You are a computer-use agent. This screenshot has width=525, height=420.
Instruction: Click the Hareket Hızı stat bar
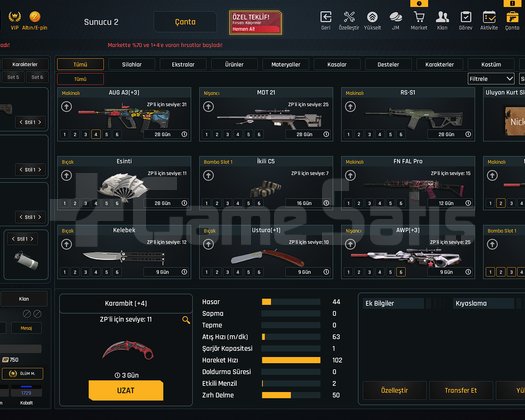[291, 360]
